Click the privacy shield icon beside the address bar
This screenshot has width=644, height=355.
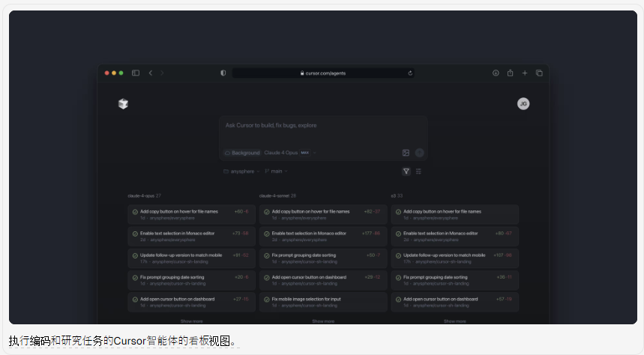(x=223, y=73)
